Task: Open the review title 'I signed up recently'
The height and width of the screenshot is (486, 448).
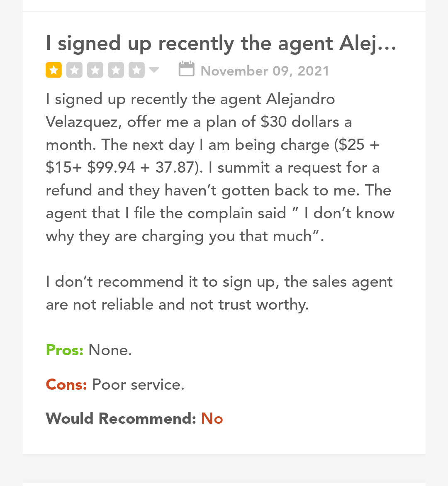Action: point(221,43)
